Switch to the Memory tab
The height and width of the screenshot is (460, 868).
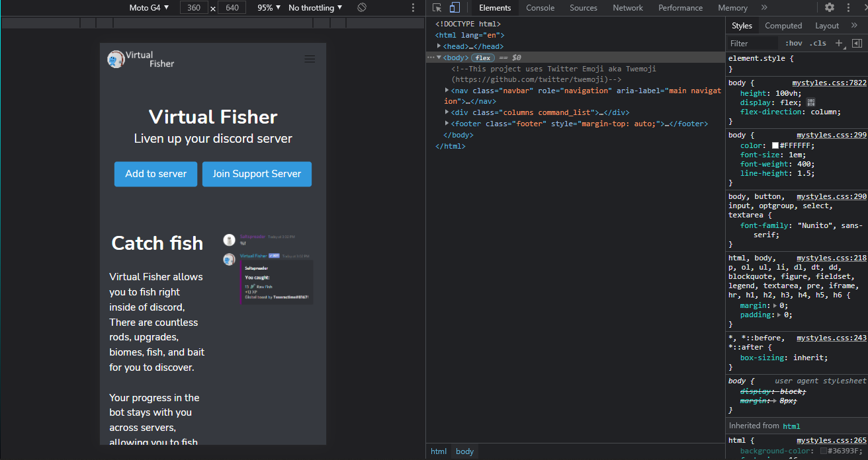(732, 8)
